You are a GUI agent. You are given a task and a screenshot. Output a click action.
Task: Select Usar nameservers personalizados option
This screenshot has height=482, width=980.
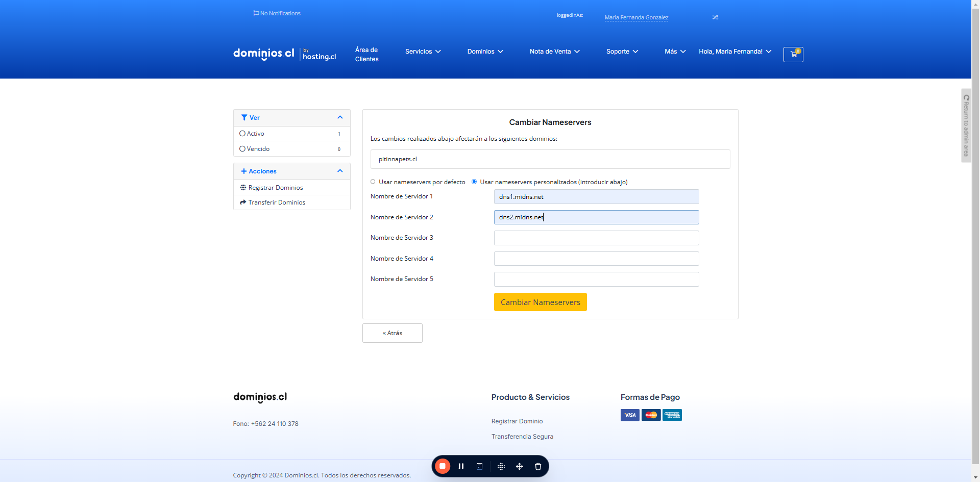[474, 182]
